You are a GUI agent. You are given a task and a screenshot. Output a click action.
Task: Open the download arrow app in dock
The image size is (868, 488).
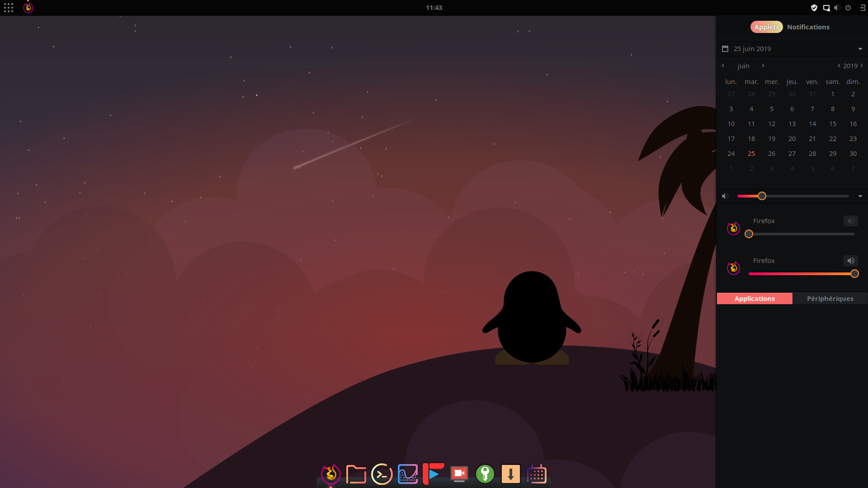coord(511,474)
